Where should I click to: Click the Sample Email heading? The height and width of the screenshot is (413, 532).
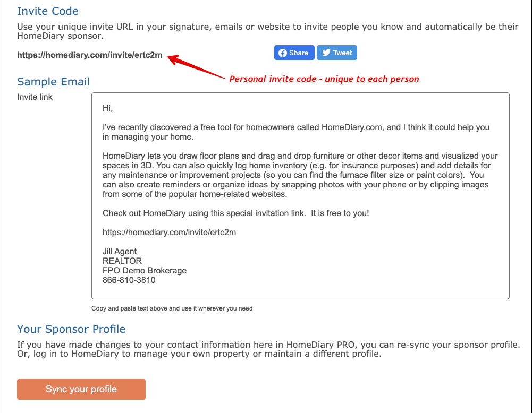coord(53,82)
